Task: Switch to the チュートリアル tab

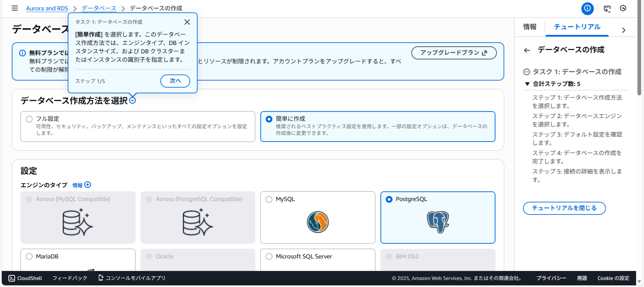Action: point(577,27)
